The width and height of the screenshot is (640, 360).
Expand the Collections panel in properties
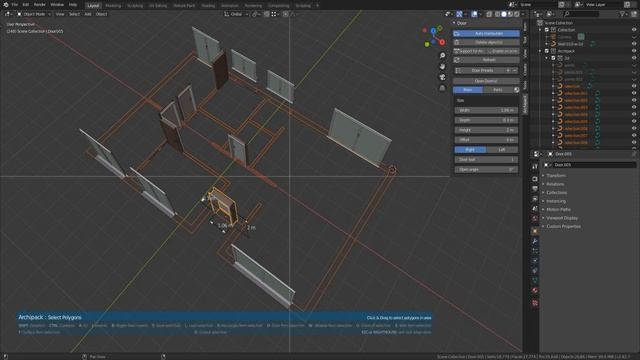[556, 193]
